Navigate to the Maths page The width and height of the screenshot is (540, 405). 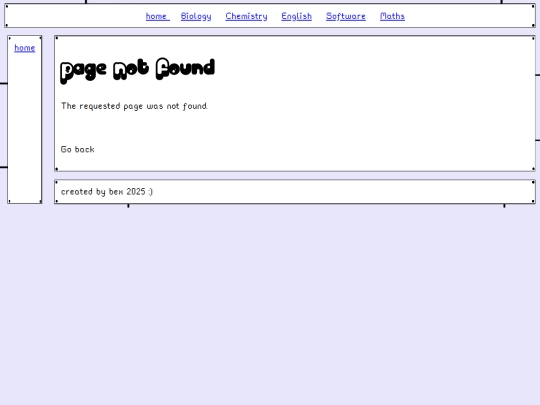tap(392, 16)
